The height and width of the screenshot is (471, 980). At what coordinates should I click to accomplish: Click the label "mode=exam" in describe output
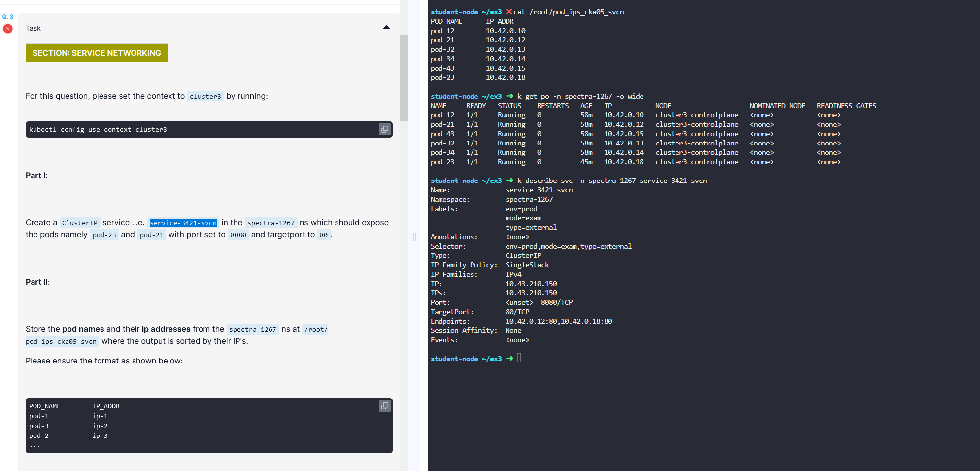523,218
